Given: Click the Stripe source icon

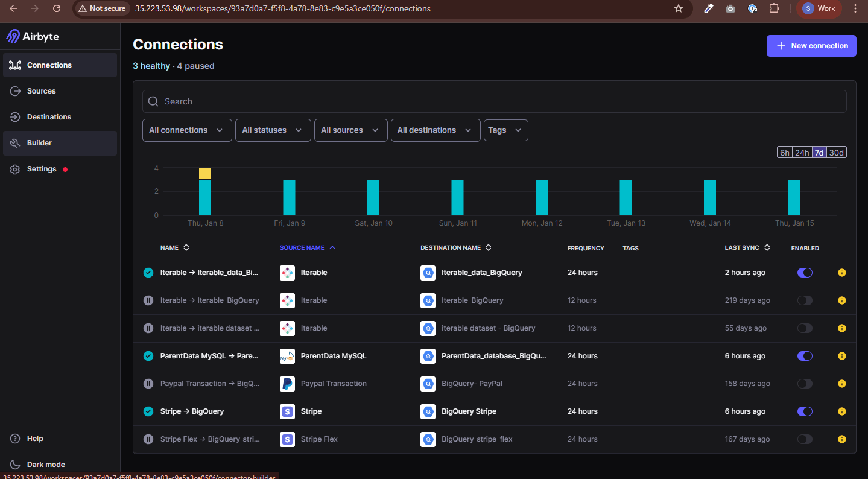Looking at the screenshot, I should (287, 411).
